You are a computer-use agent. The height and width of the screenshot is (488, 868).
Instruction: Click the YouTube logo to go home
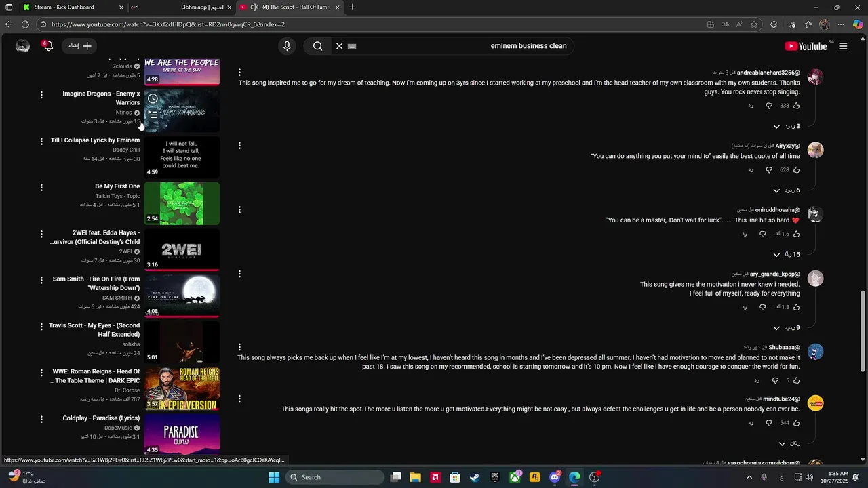[806, 46]
